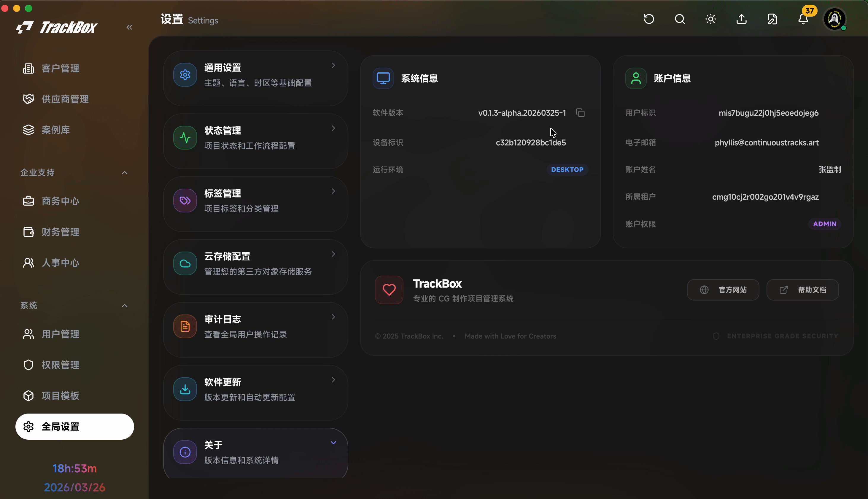Open search with the magnifier icon
Viewport: 868px width, 499px height.
click(680, 19)
